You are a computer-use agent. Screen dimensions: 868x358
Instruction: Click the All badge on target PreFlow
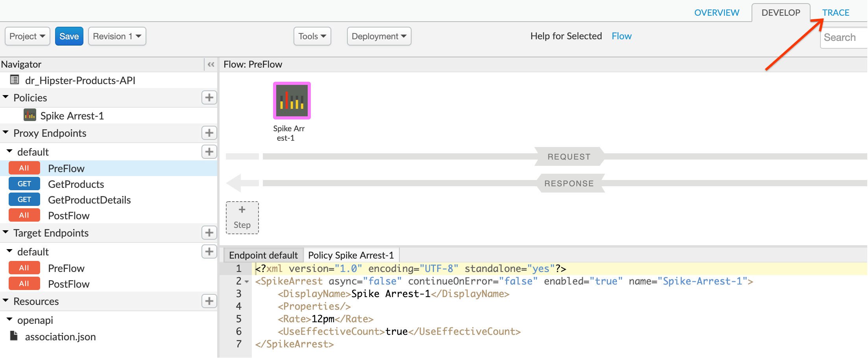(x=24, y=268)
